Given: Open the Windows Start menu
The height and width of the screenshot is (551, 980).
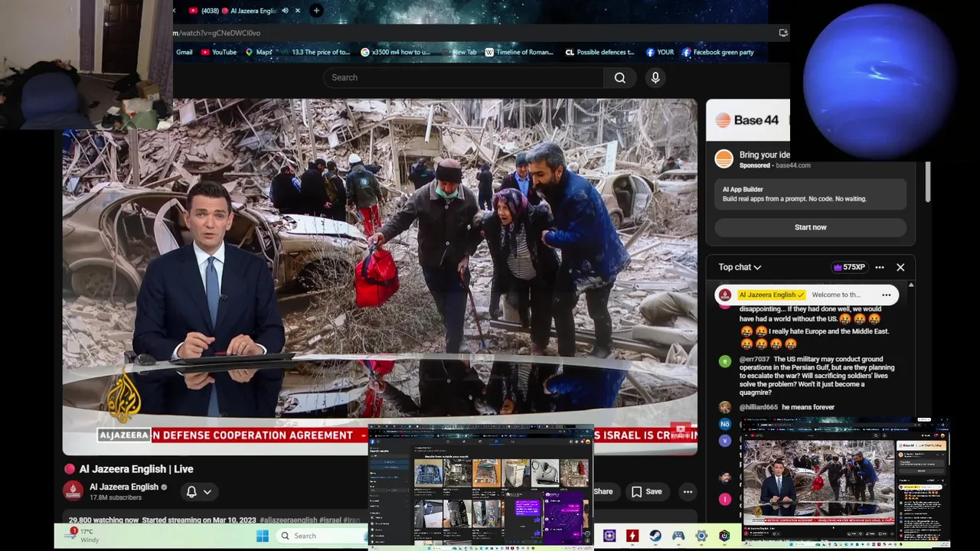Looking at the screenshot, I should tap(263, 536).
